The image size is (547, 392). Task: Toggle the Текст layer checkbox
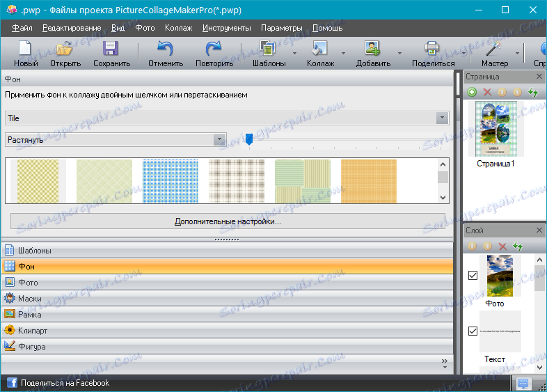tap(473, 331)
